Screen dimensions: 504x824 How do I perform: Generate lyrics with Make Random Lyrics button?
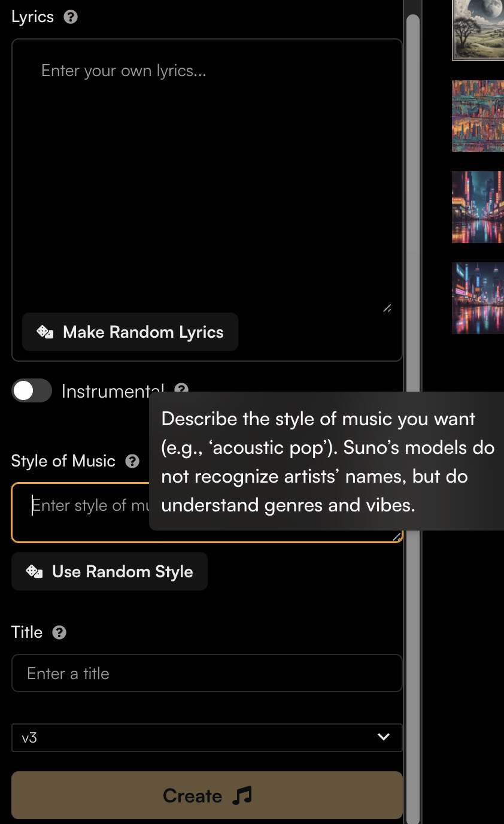coord(130,332)
